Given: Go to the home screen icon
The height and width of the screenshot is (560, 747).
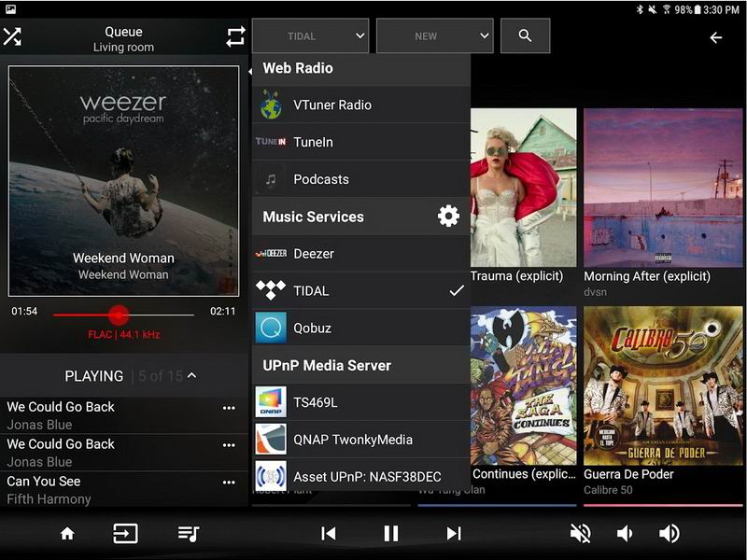Looking at the screenshot, I should (67, 534).
